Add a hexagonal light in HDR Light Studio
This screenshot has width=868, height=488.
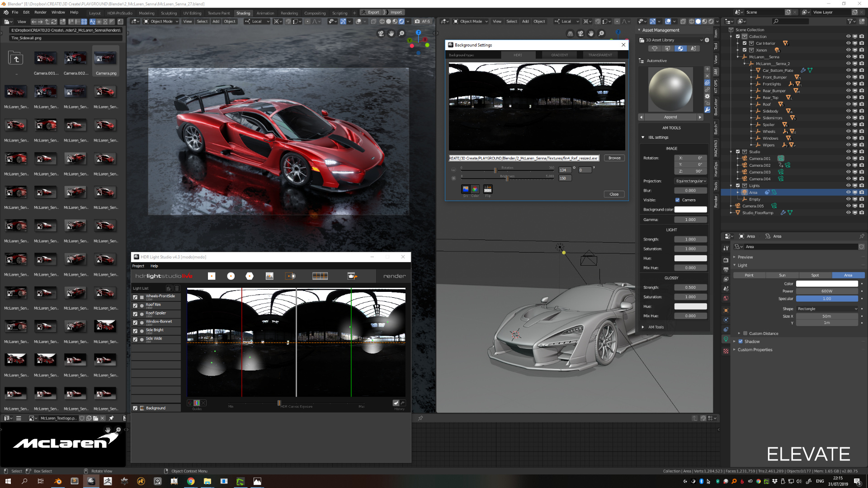pyautogui.click(x=250, y=276)
